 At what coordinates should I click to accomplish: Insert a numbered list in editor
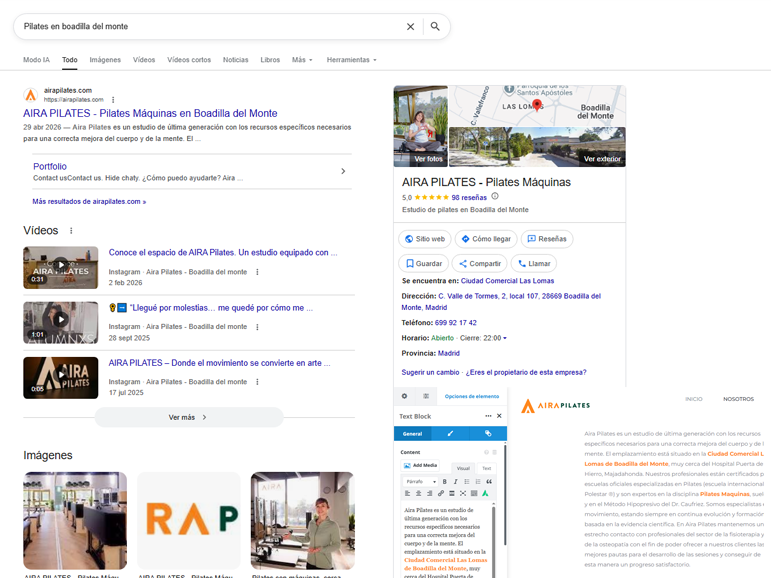click(477, 482)
